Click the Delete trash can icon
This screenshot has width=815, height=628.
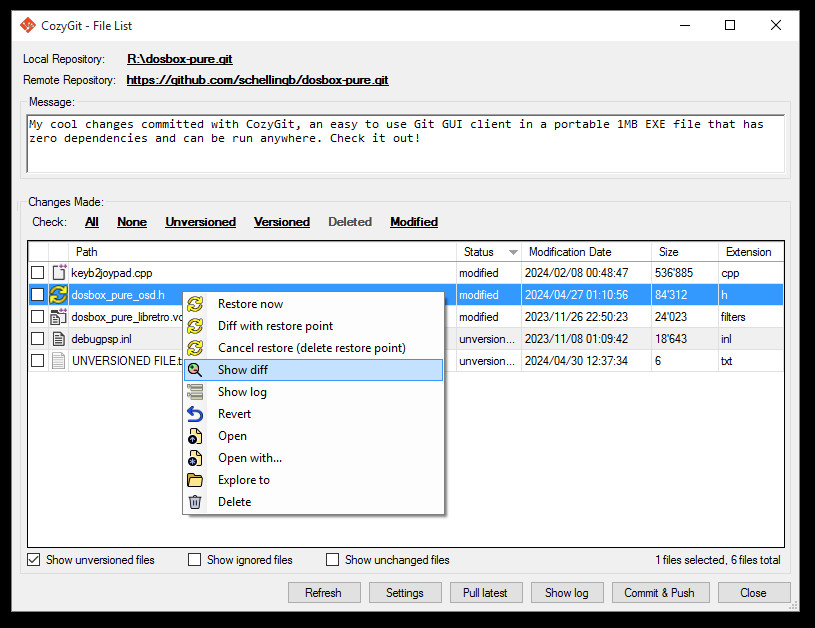pyautogui.click(x=195, y=502)
